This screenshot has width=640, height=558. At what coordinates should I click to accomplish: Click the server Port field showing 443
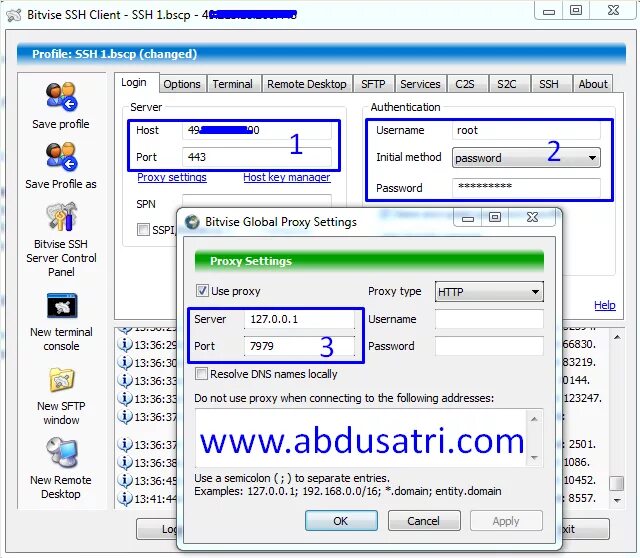tap(257, 157)
